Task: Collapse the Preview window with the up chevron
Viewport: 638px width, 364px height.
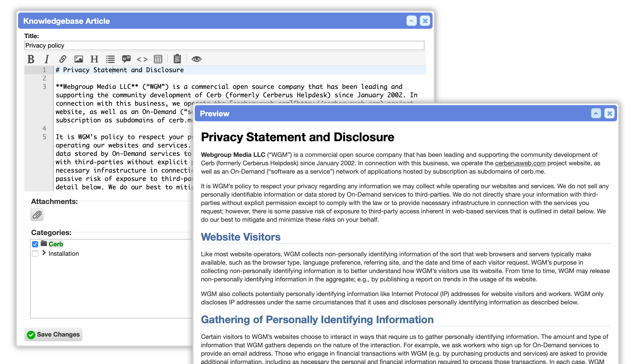Action: [x=596, y=113]
